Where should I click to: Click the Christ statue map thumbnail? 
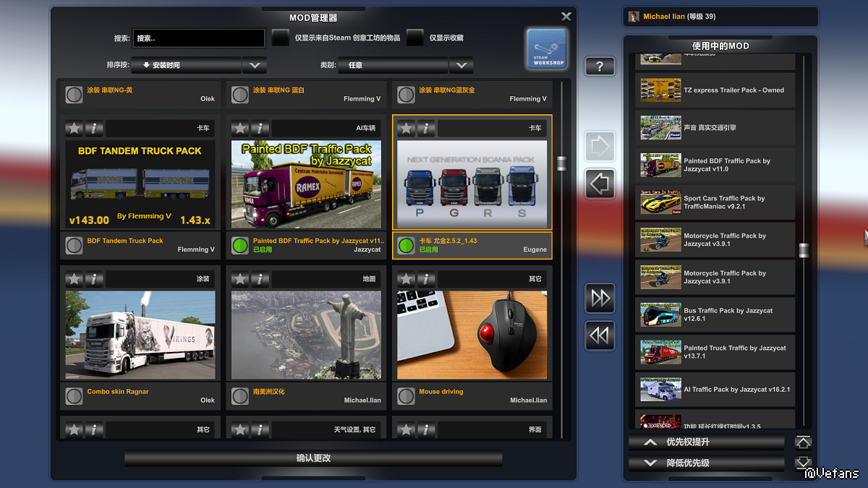pos(306,335)
